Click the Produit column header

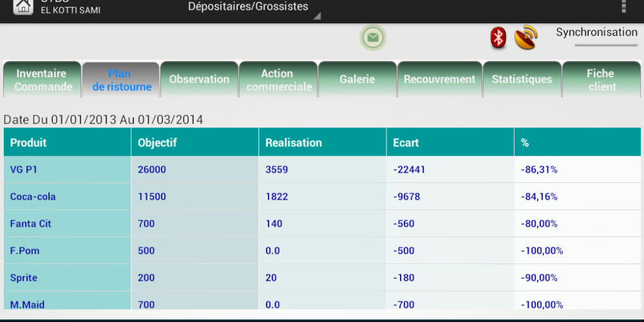pyautogui.click(x=67, y=142)
